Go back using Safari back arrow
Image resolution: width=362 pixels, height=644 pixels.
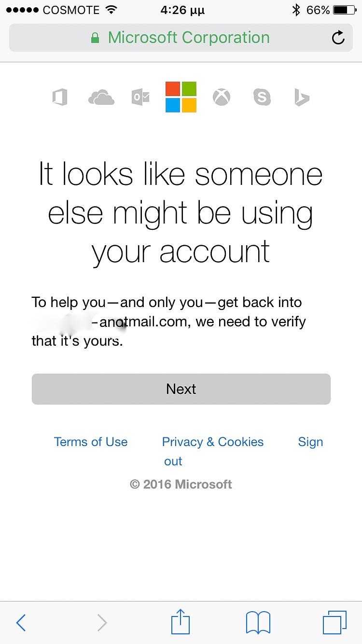21,623
